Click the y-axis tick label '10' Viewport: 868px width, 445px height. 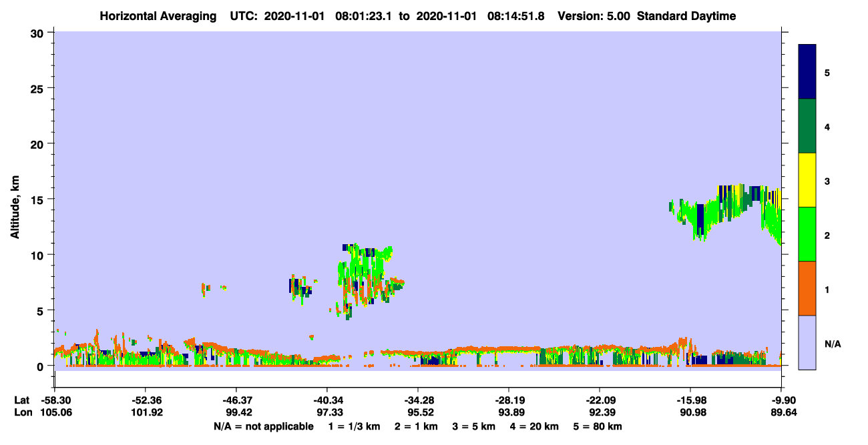pos(39,255)
